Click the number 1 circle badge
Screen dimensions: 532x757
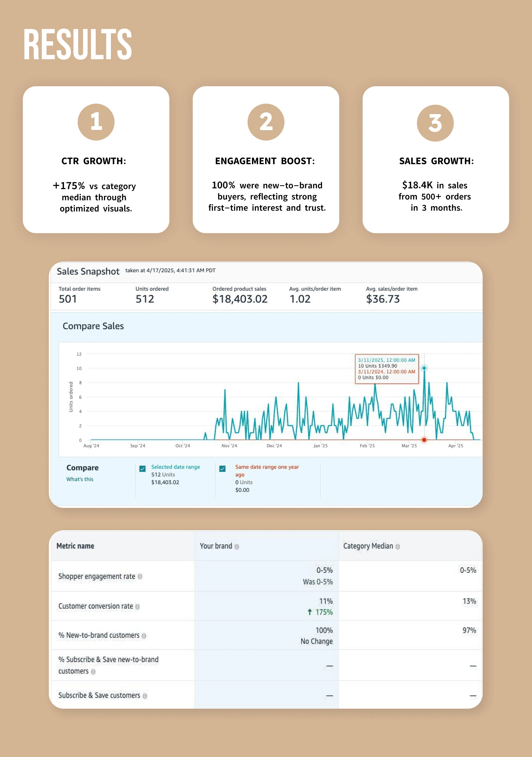tap(96, 122)
